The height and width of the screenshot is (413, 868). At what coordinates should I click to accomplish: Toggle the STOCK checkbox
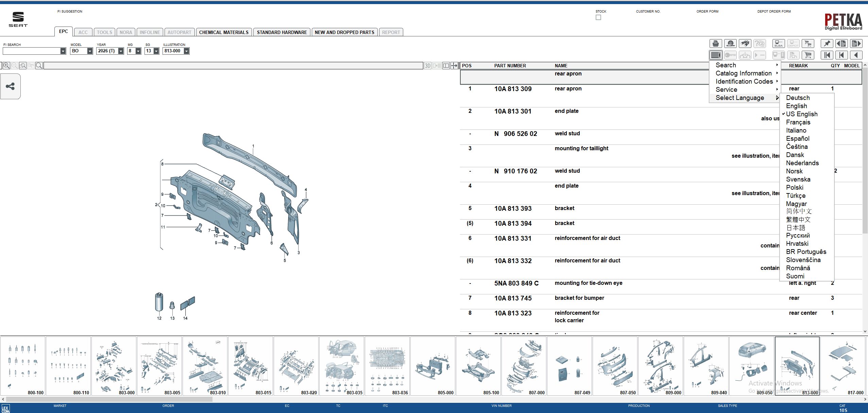[598, 17]
